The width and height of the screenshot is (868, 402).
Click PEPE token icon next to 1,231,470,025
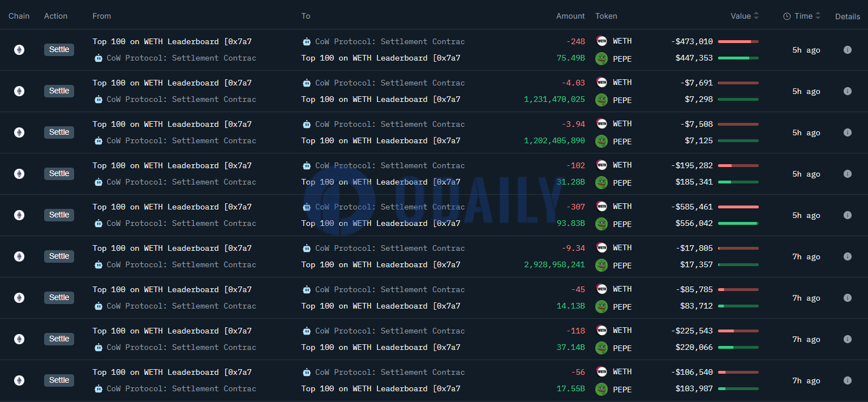click(x=601, y=100)
